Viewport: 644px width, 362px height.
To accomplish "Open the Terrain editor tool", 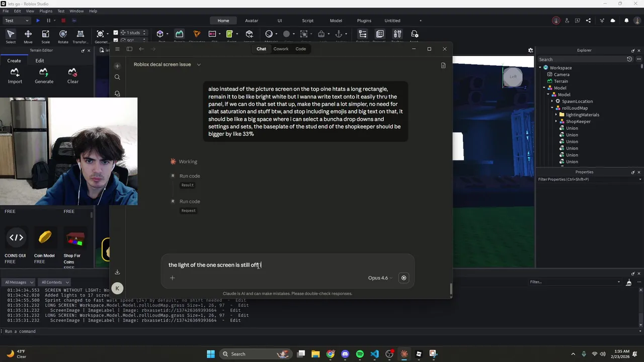I will [179, 34].
